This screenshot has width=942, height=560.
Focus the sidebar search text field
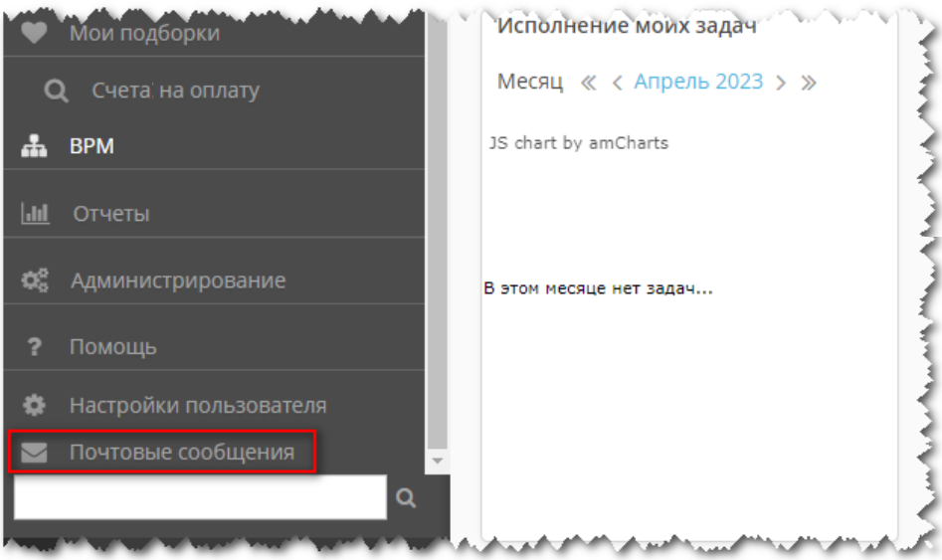coord(199,497)
